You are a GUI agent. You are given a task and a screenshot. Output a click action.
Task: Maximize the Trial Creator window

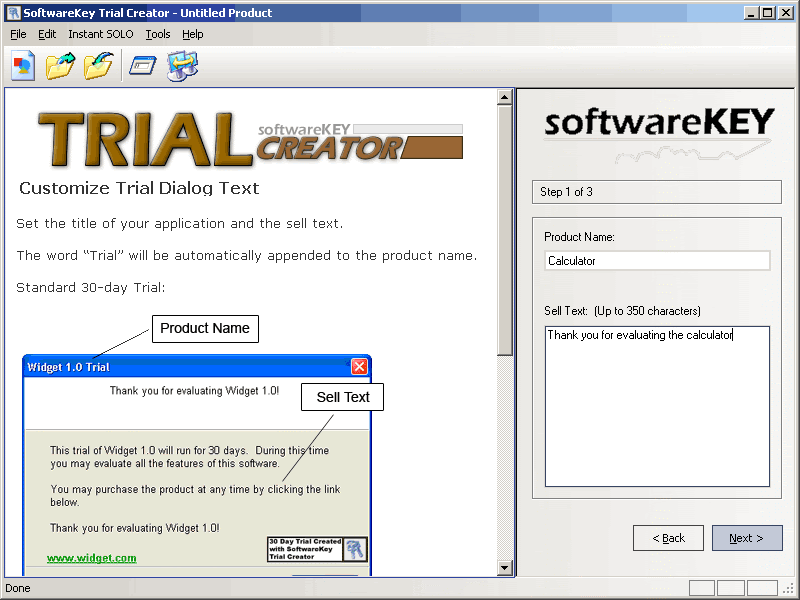point(767,13)
